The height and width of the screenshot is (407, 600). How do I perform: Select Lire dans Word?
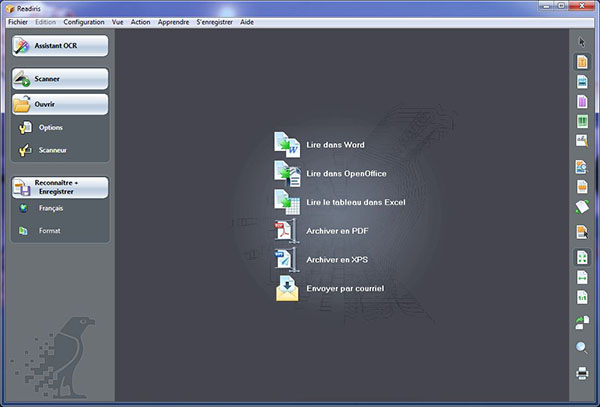coord(334,145)
